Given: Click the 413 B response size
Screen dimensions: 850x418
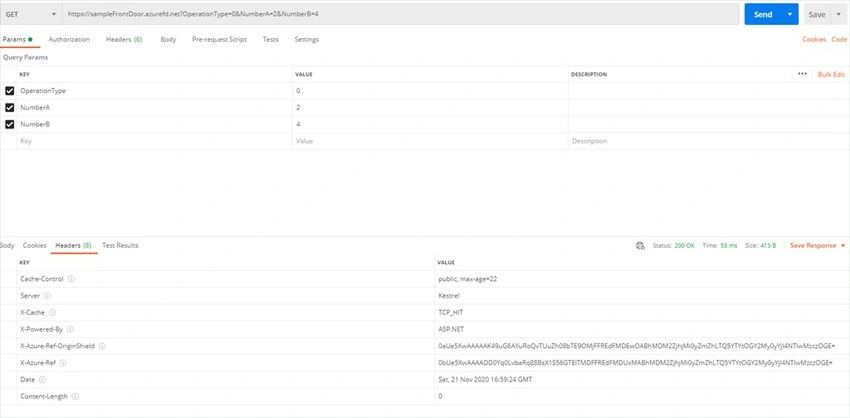Looking at the screenshot, I should (768, 246).
